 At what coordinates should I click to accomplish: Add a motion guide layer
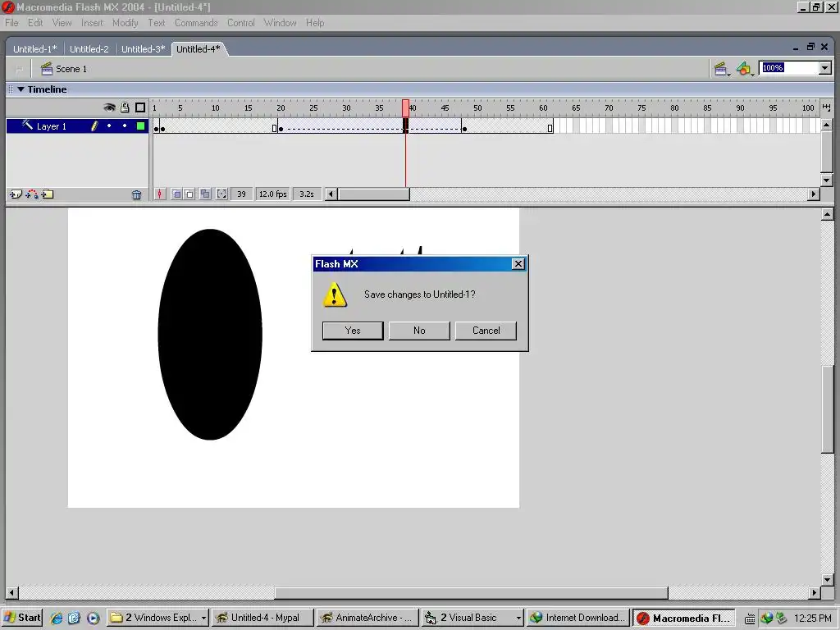32,194
